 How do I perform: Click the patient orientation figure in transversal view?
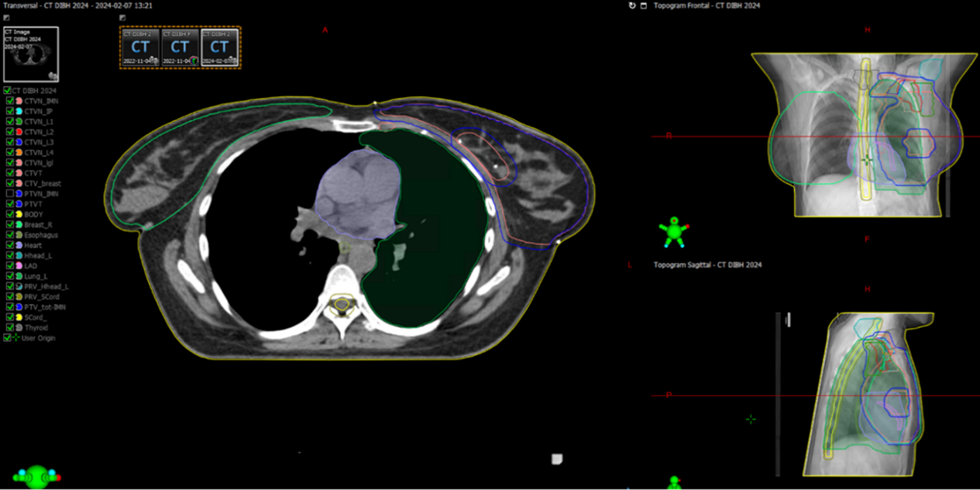click(x=37, y=476)
